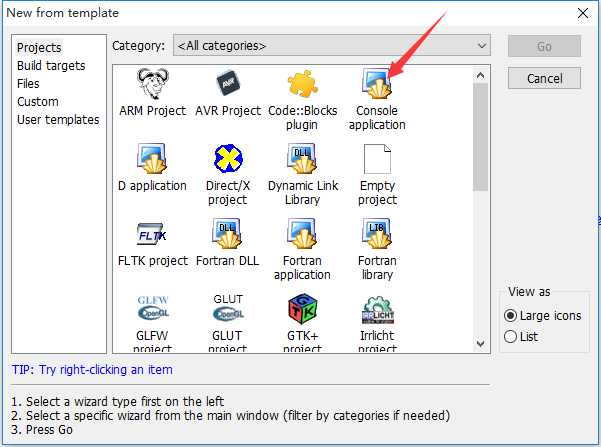This screenshot has height=447, width=601.
Task: Select the AVR Project chip icon
Action: coord(228,84)
